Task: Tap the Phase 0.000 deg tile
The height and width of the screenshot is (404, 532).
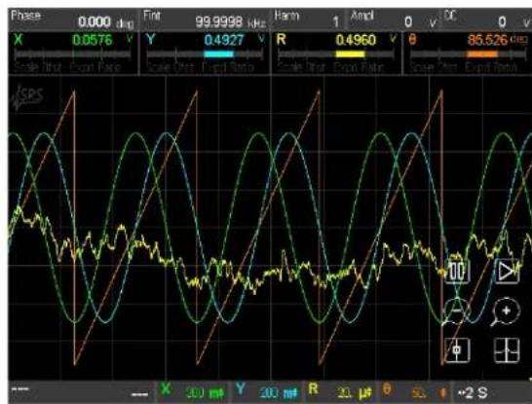Action: tap(73, 20)
